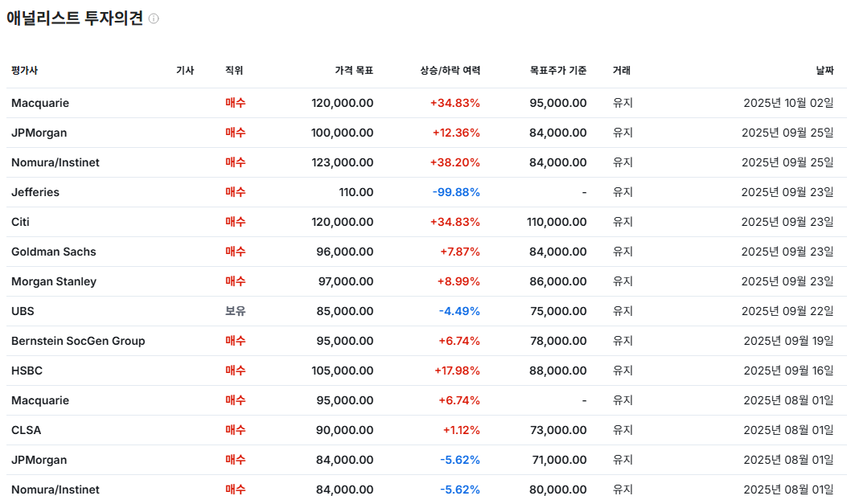Screen dimensions: 851x504
Task: Click the date 2025년 09월 22일
Action: coord(787,311)
